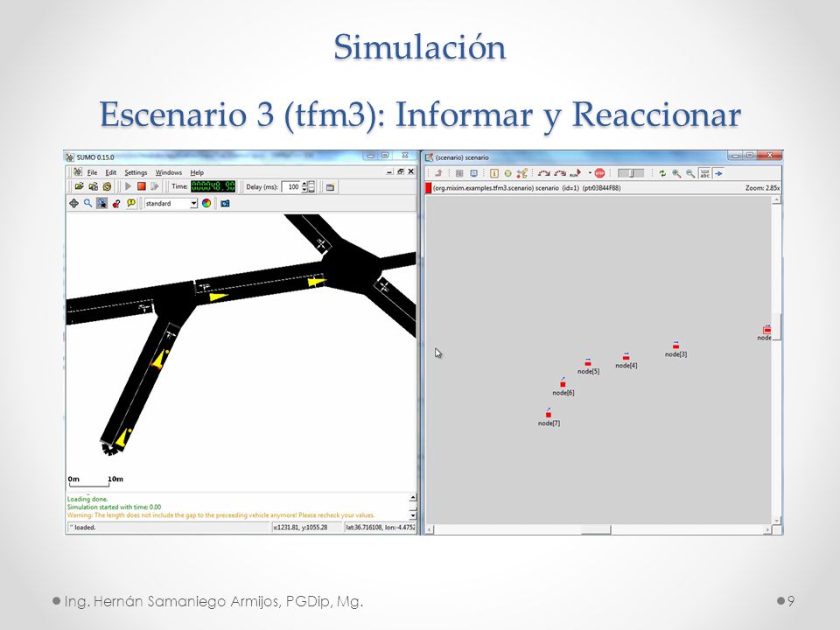The image size is (840, 630).
Task: Open the object inspector list view icon
Action: (x=459, y=173)
